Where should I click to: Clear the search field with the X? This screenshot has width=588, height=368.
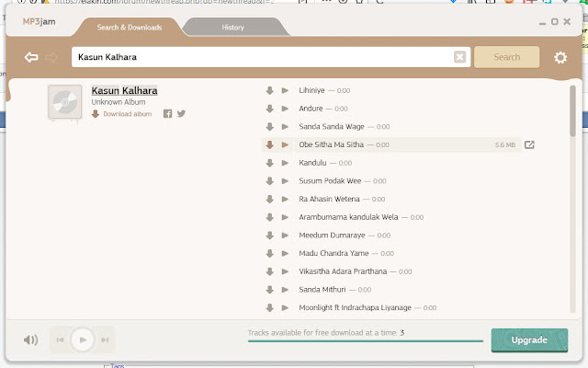(459, 57)
